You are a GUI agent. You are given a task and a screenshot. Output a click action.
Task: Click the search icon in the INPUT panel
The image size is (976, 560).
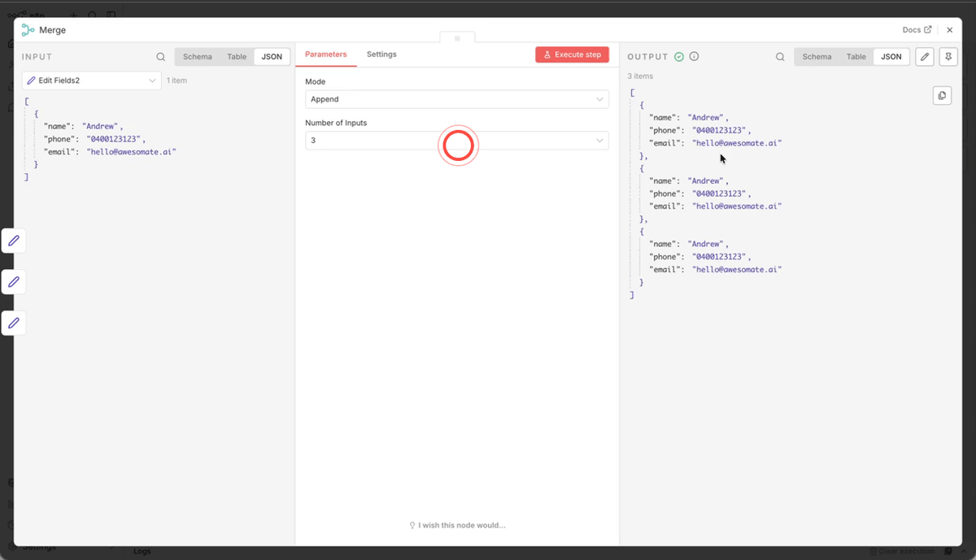161,57
